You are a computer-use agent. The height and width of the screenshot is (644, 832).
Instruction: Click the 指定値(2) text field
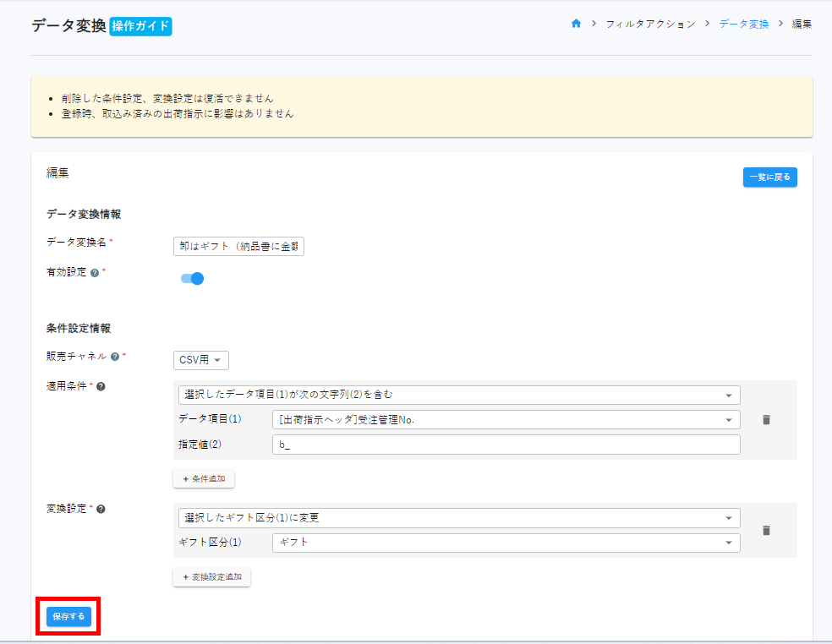(x=506, y=445)
